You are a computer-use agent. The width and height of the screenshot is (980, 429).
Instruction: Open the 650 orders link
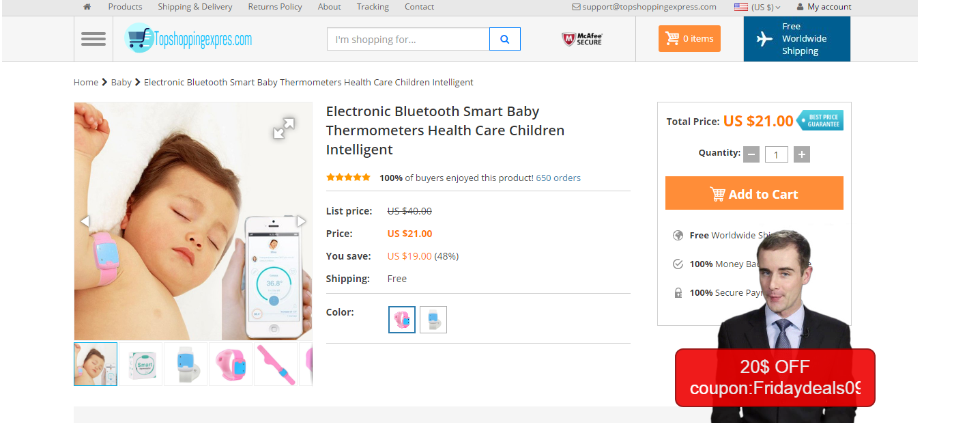pyautogui.click(x=558, y=178)
